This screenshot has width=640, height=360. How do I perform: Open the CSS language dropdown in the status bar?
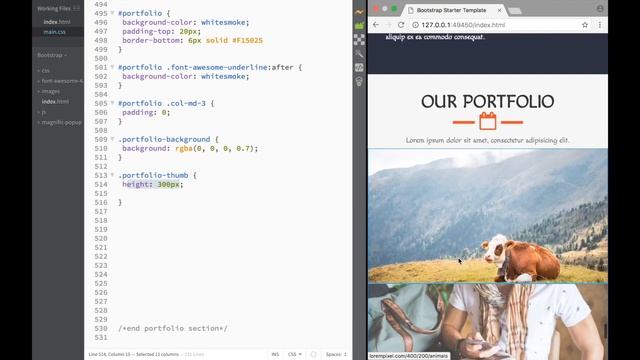point(295,354)
